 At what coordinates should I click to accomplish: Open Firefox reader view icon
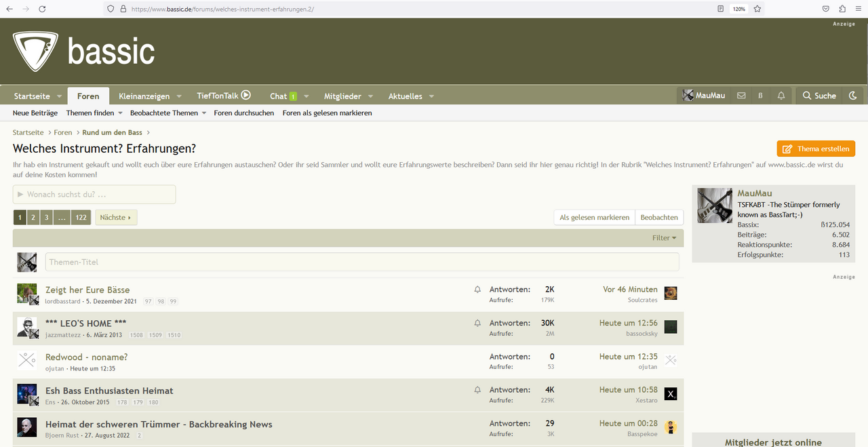(720, 9)
